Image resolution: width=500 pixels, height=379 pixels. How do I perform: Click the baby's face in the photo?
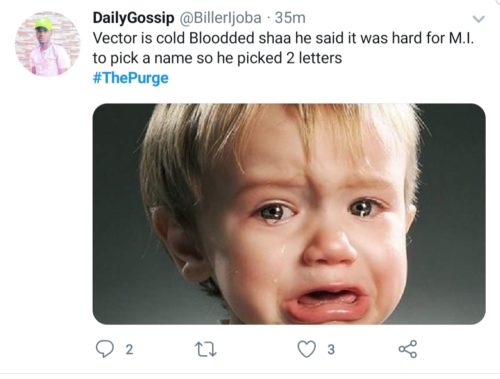click(x=310, y=230)
